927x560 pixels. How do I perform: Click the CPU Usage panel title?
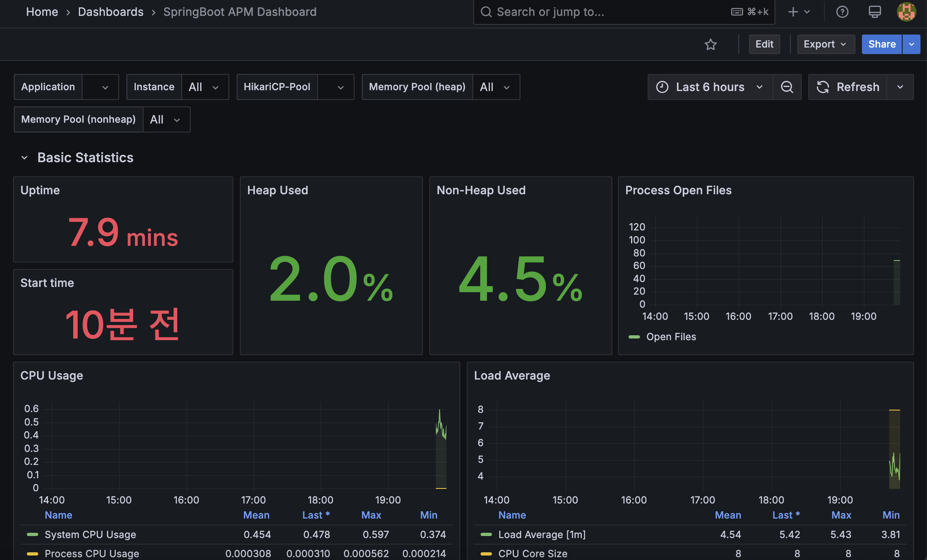point(52,376)
